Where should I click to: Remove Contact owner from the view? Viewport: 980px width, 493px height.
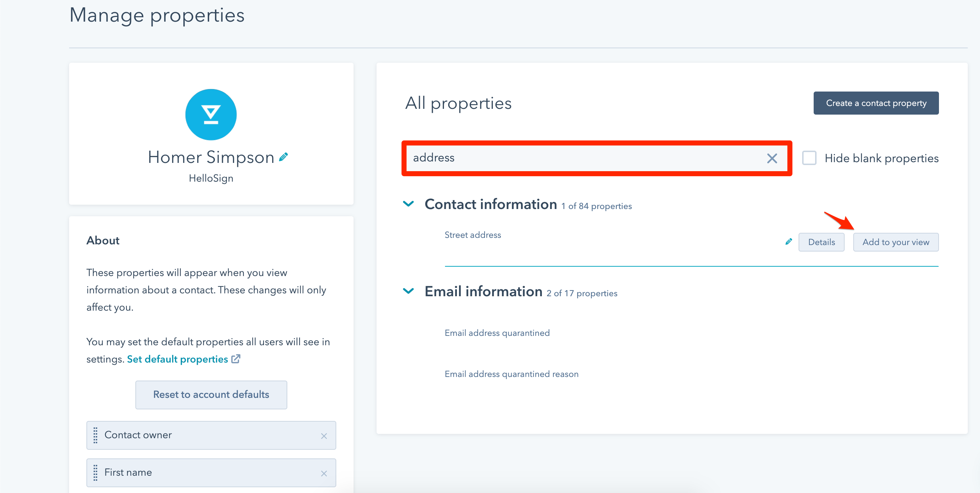pos(324,436)
